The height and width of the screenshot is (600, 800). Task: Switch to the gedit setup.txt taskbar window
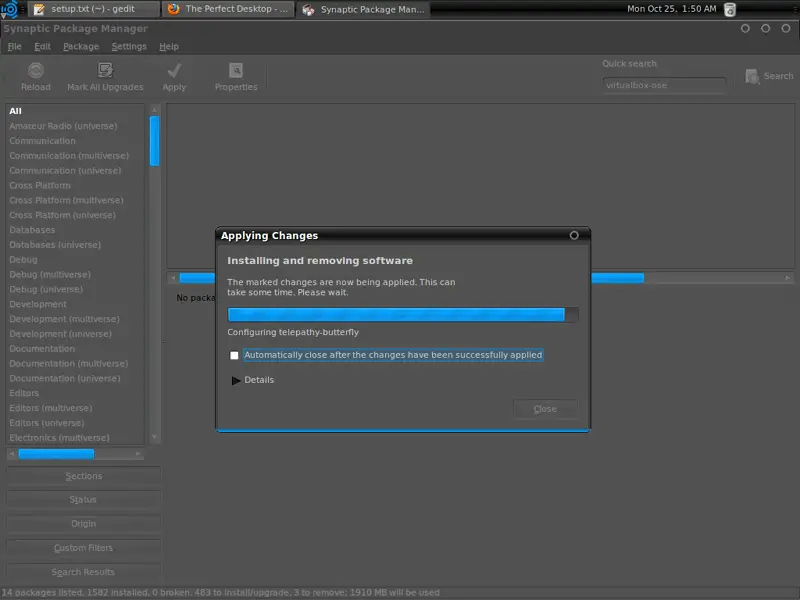[x=93, y=9]
